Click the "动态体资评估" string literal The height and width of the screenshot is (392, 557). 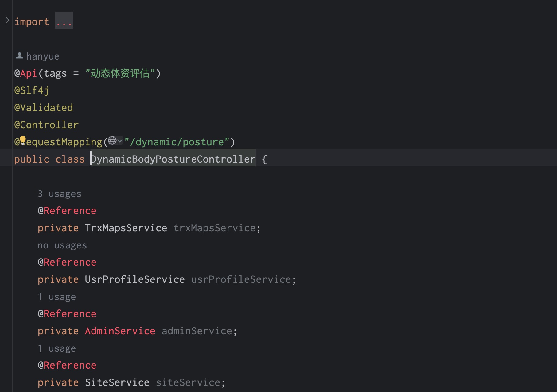pyautogui.click(x=120, y=73)
